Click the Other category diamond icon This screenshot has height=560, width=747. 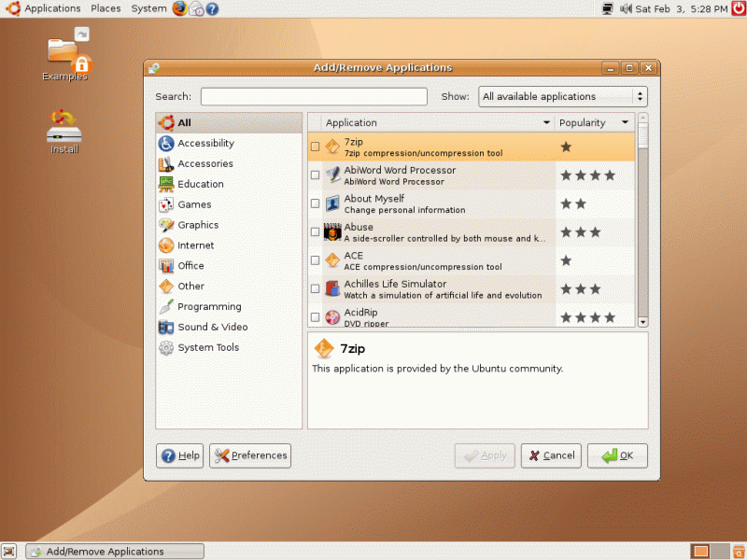point(166,287)
